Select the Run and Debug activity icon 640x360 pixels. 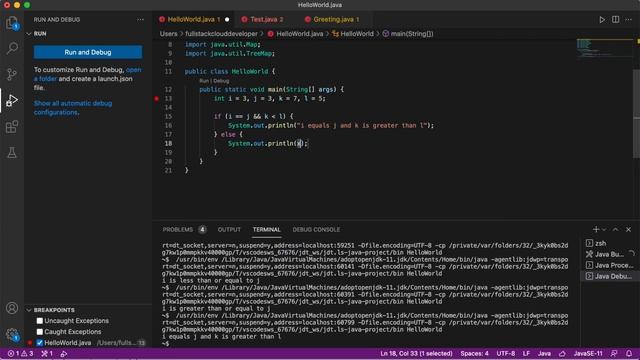[x=12, y=100]
